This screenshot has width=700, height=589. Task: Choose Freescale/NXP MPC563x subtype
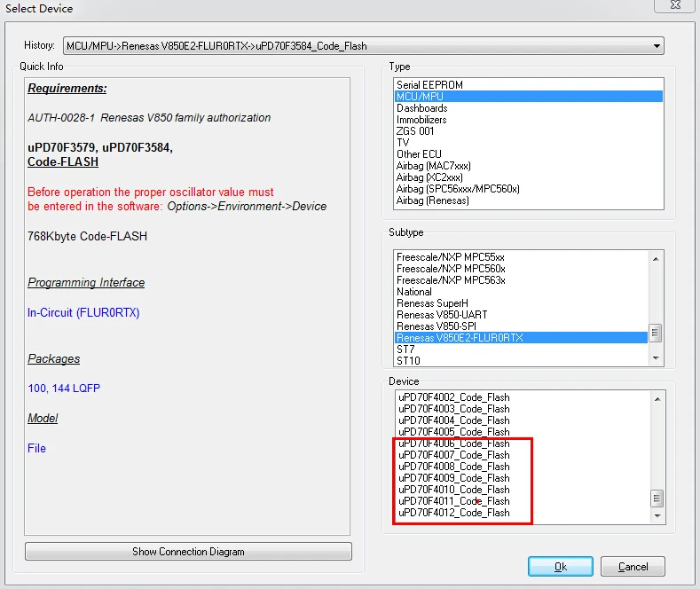coord(521,280)
